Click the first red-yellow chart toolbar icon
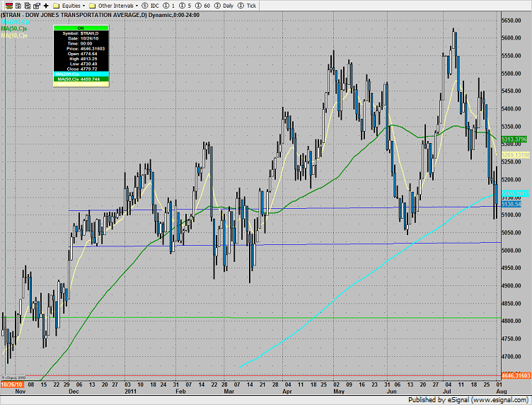This screenshot has height=405, width=532. pyautogui.click(x=9, y=6)
